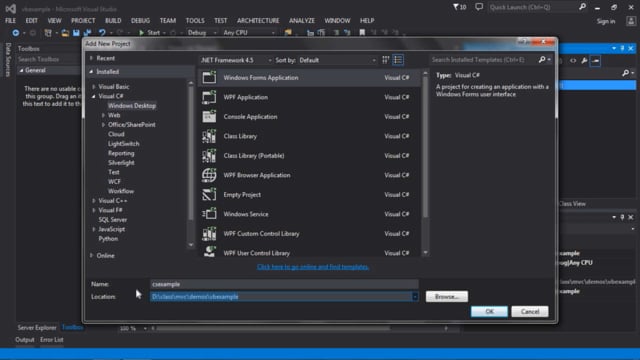Switch to the Error List tab
The image size is (640, 360).
52,340
